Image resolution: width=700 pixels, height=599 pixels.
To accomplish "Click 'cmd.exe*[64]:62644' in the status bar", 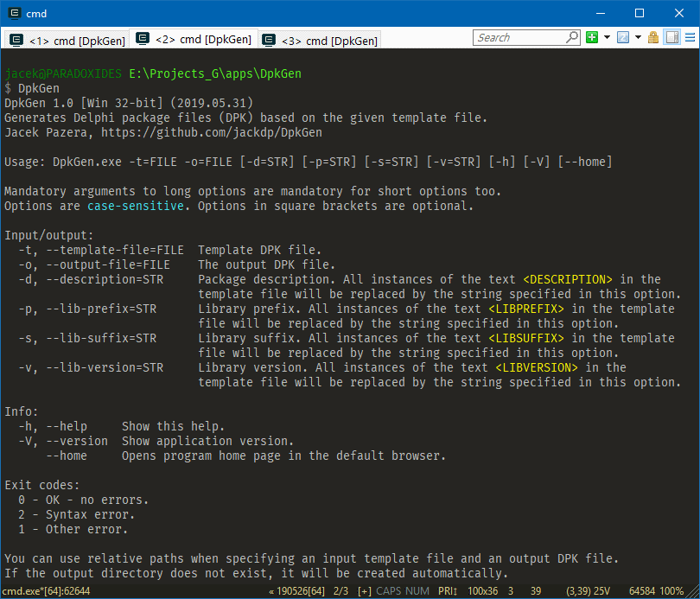I will (47, 591).
